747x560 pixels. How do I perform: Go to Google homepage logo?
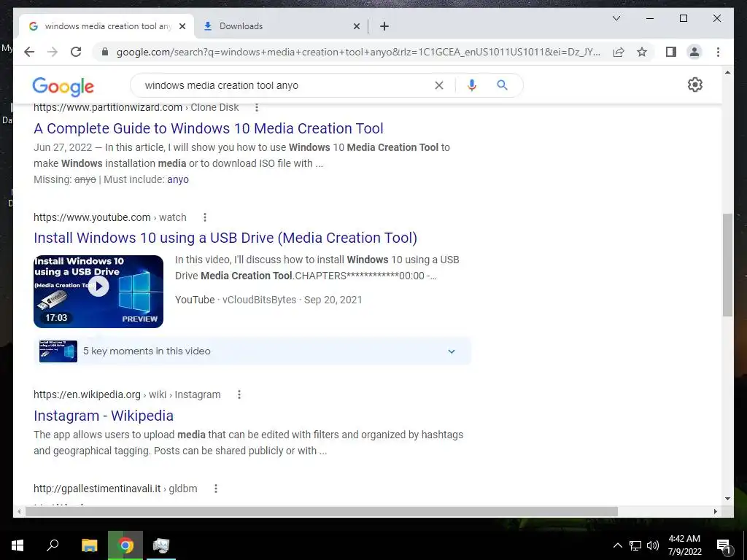63,86
